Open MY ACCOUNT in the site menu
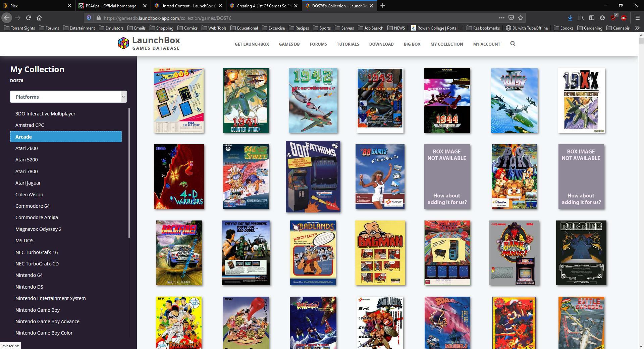This screenshot has width=644, height=349. click(x=486, y=44)
